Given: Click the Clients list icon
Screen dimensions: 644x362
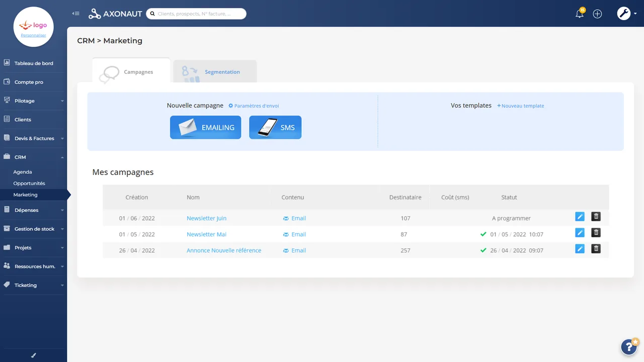Looking at the screenshot, I should point(7,119).
